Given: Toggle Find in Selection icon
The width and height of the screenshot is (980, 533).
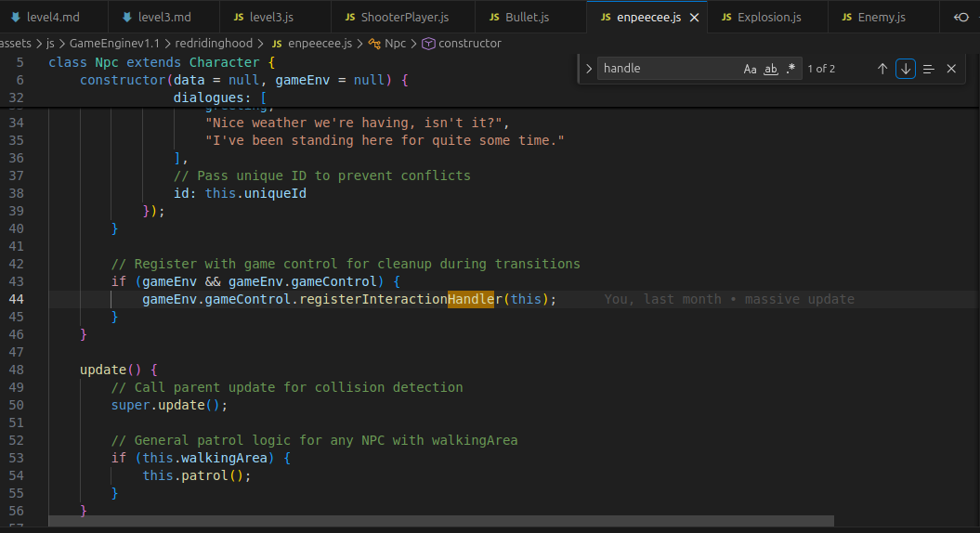Looking at the screenshot, I should coord(929,69).
